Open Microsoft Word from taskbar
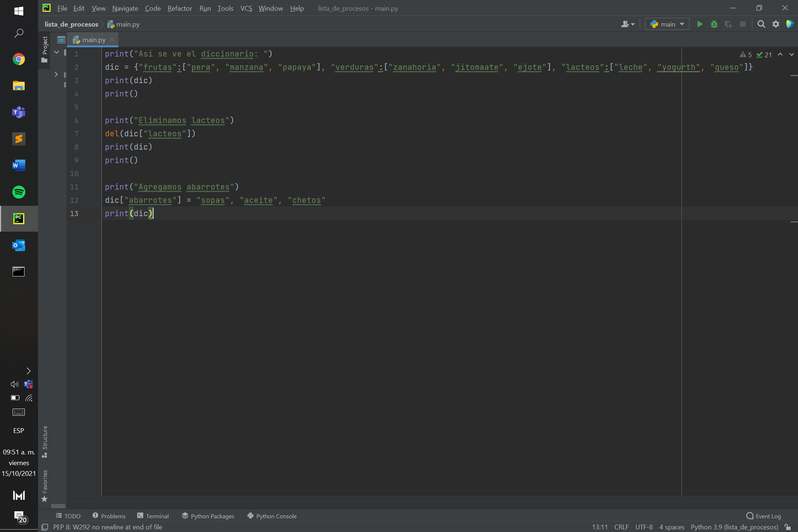798x532 pixels. (x=19, y=166)
